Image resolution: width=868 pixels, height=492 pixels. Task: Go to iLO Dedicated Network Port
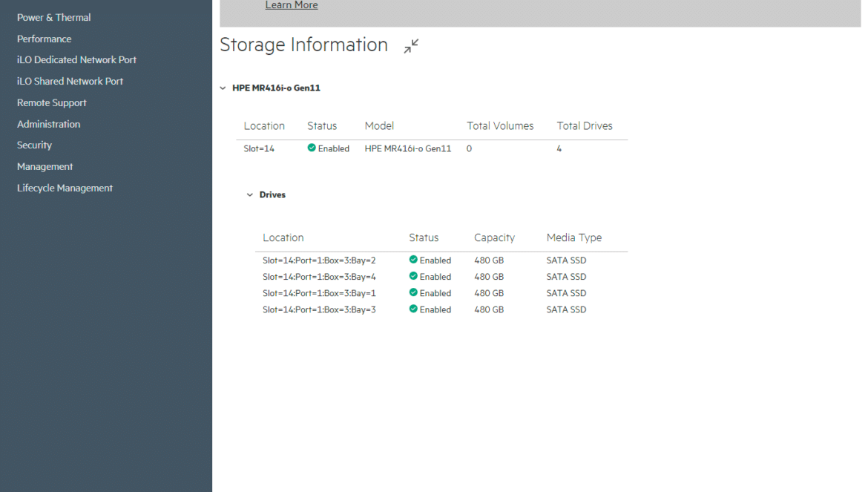pyautogui.click(x=76, y=60)
